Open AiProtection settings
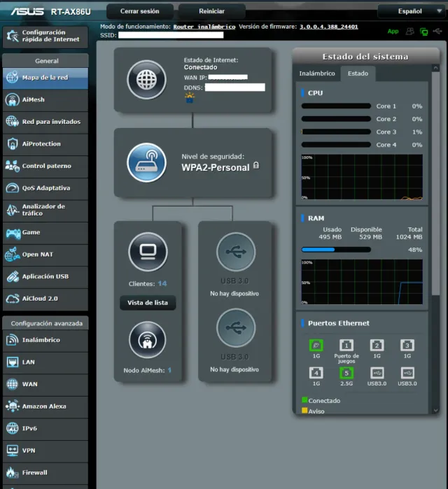Viewport: 448px width, 489px height. (x=45, y=144)
